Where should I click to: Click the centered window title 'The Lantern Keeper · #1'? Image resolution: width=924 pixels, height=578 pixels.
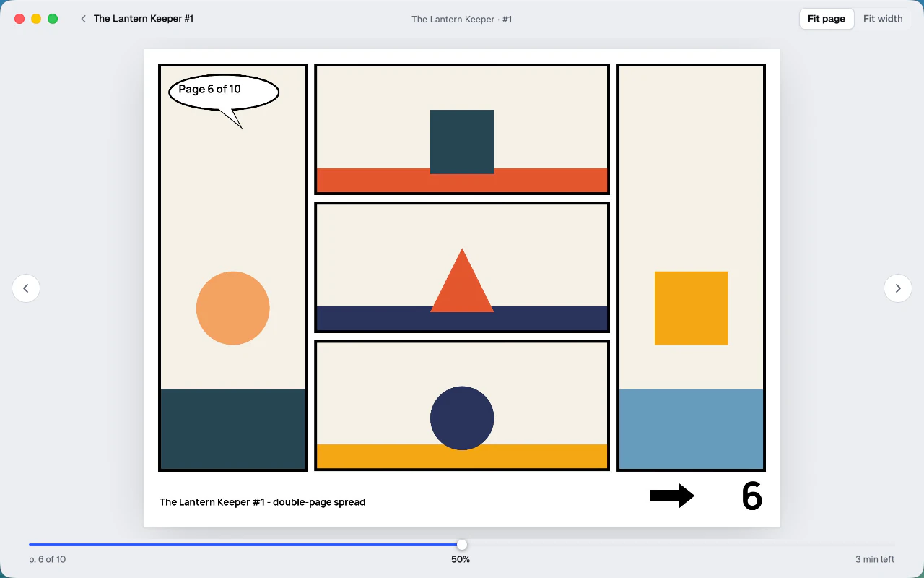click(x=462, y=20)
